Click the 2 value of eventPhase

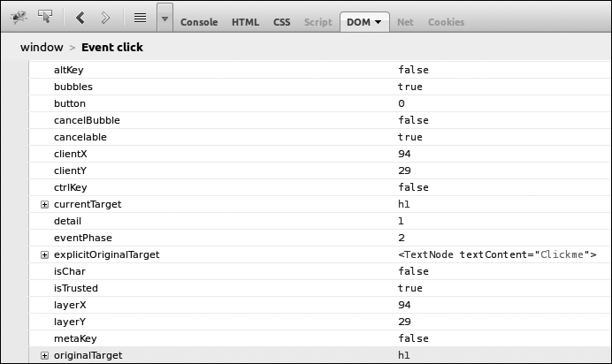[402, 238]
